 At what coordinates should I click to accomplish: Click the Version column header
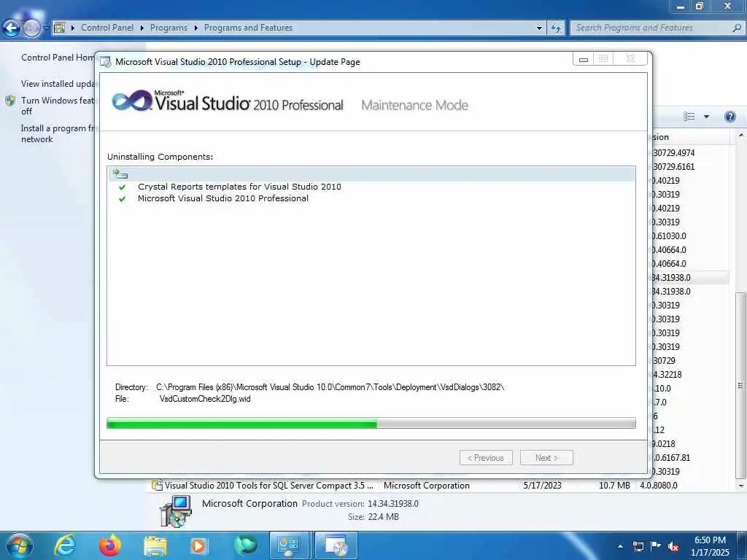click(691, 137)
